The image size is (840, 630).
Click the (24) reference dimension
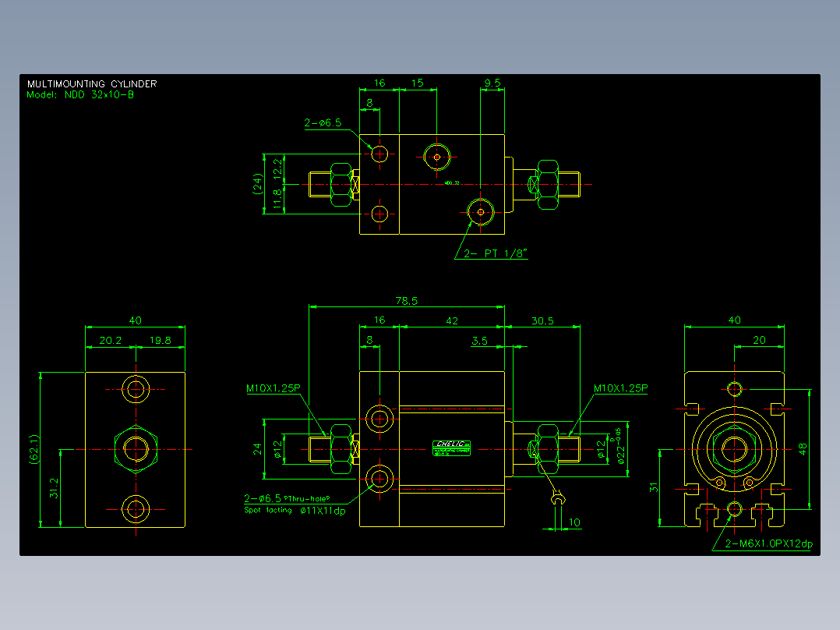tap(258, 183)
